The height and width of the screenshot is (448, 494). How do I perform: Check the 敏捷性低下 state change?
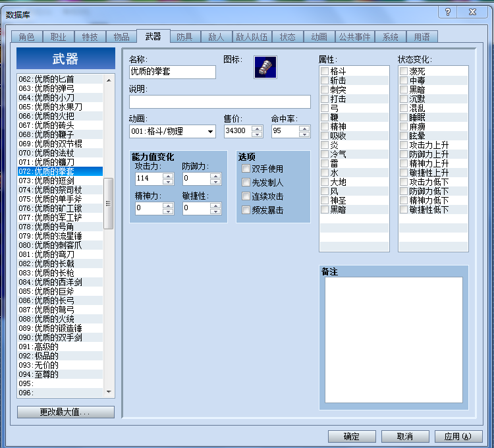tap(404, 210)
